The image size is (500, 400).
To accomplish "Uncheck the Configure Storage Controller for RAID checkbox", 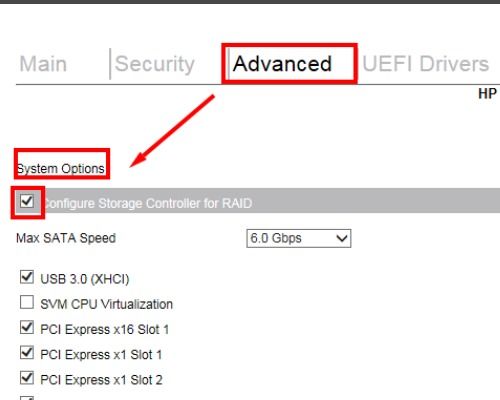I will (x=27, y=201).
